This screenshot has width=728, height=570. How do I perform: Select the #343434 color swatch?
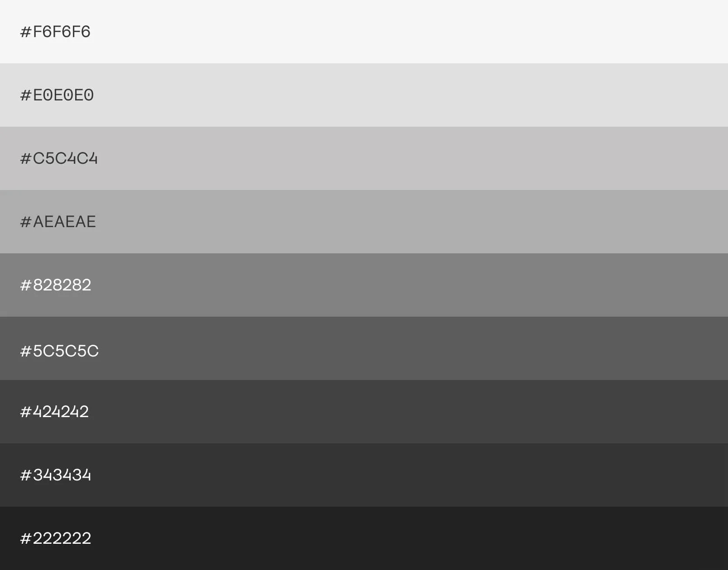(364, 475)
